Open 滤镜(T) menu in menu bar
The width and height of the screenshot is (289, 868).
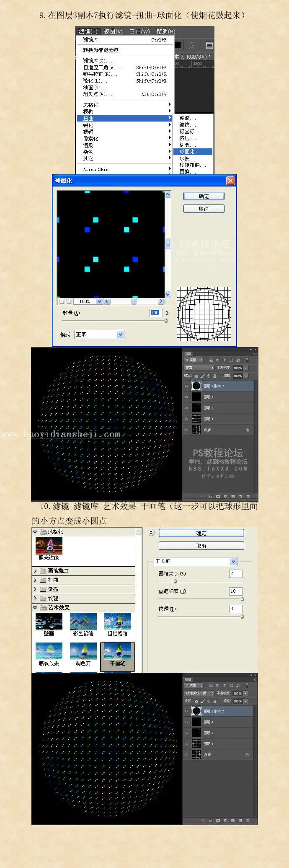click(88, 31)
